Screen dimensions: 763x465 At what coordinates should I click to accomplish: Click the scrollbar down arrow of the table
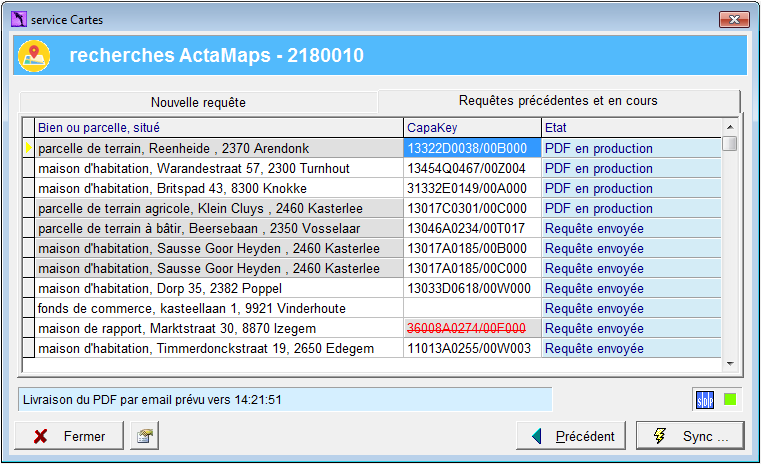730,363
